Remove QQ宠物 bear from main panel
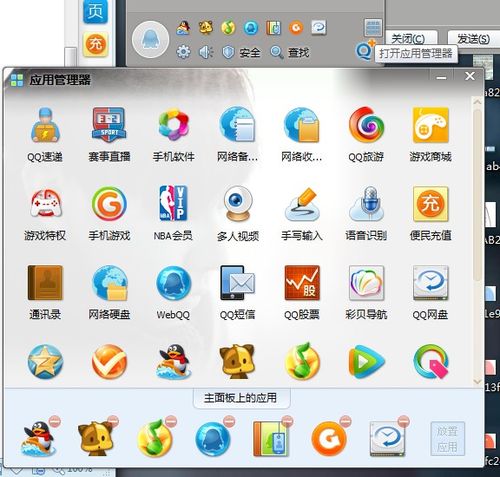The image size is (500, 477). [x=113, y=421]
